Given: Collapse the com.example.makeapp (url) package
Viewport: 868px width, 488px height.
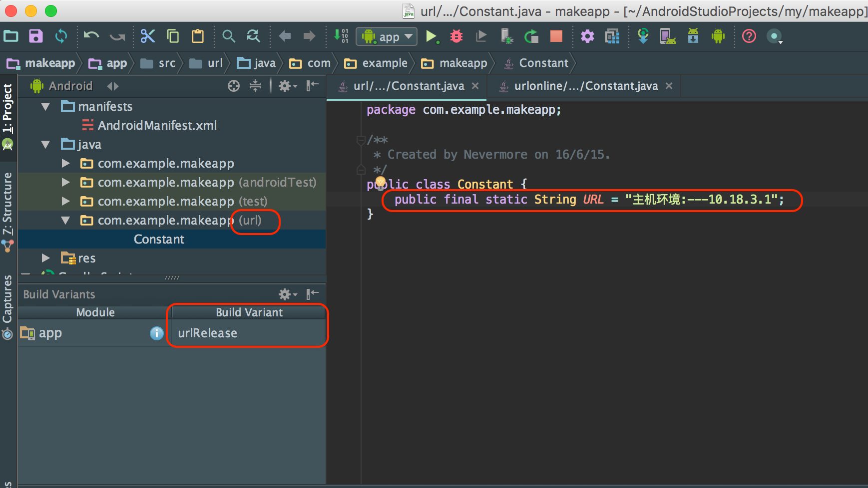Looking at the screenshot, I should click(65, 220).
